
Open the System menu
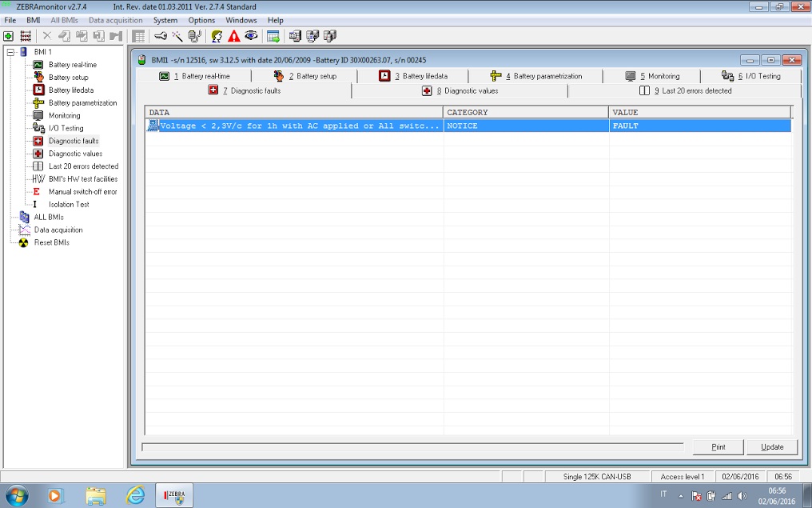pos(165,20)
